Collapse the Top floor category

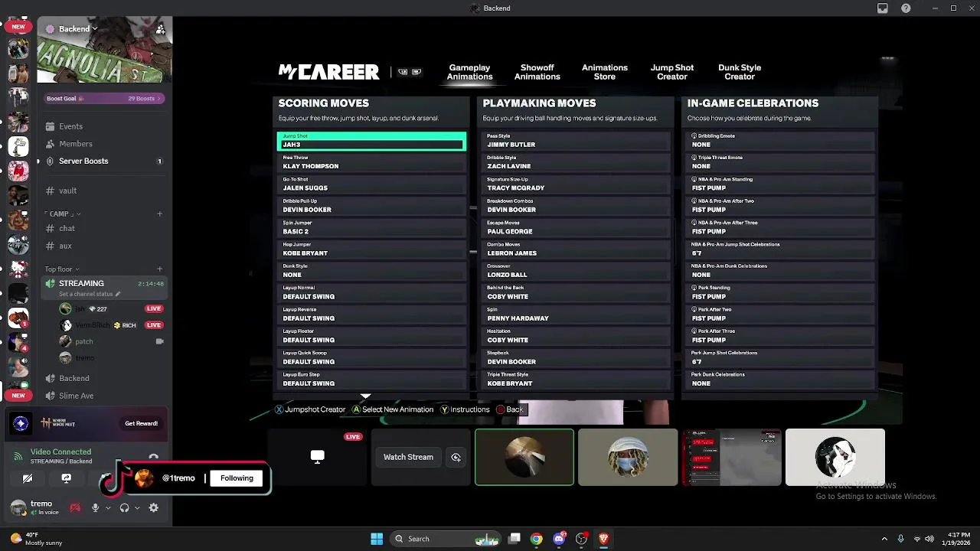(61, 269)
